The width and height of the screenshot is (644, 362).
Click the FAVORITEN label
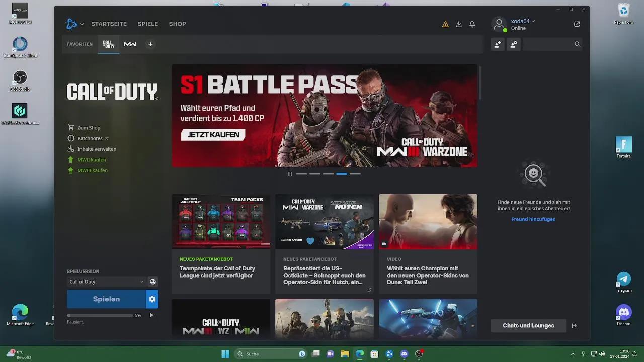[x=79, y=44]
